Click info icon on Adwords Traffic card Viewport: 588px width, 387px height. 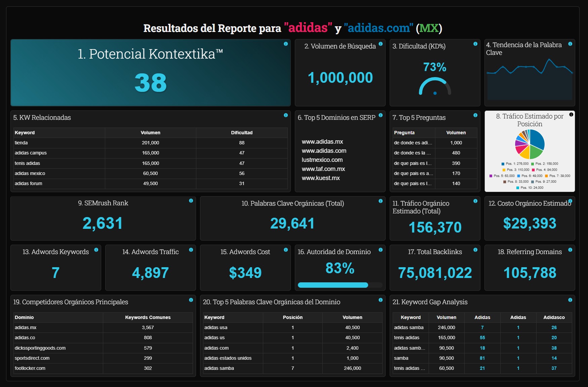point(191,250)
